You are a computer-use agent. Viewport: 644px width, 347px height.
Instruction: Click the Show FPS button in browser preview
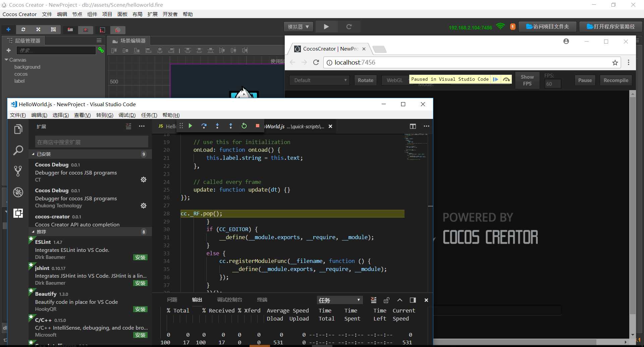tap(527, 80)
